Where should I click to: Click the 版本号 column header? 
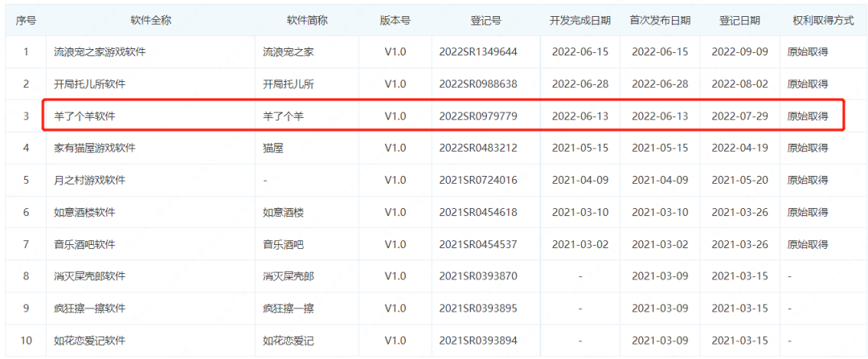click(395, 20)
